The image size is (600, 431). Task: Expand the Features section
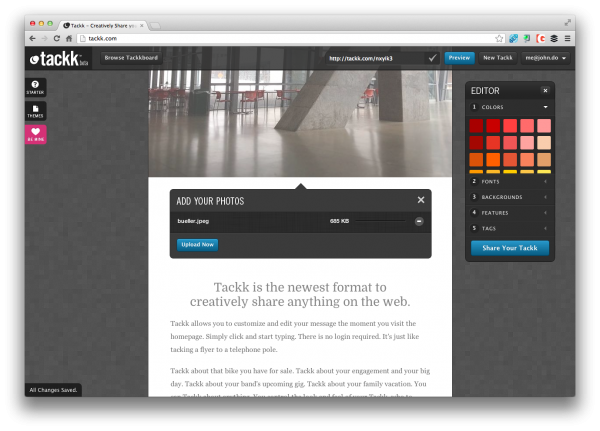coord(510,212)
